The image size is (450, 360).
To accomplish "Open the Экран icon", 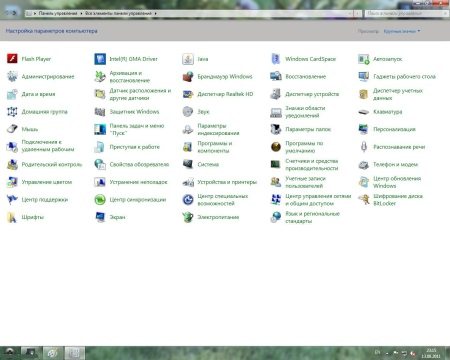I will click(x=100, y=217).
